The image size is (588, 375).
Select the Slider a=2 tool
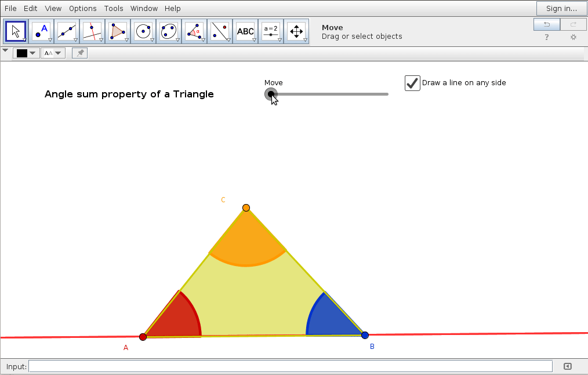point(271,31)
